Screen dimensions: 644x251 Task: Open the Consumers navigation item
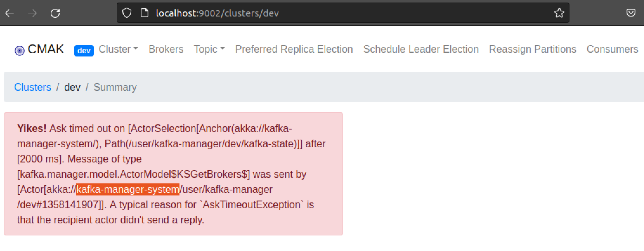pos(612,50)
